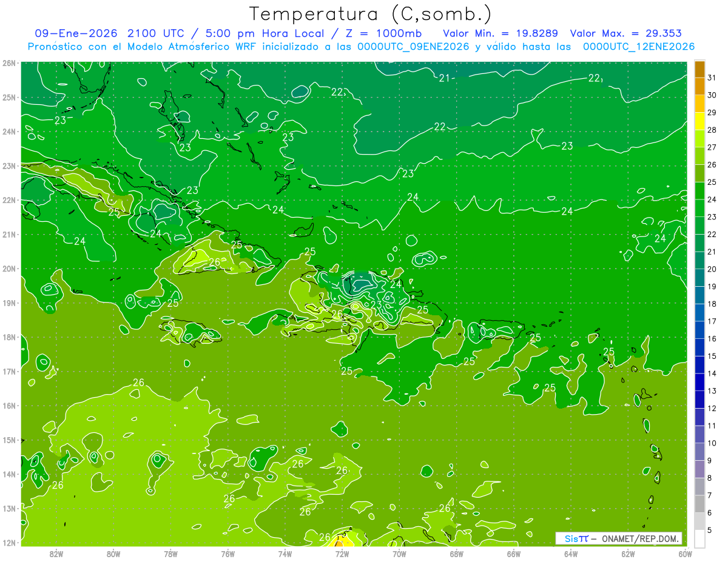
Task: Select the 66W longitude axis label
Action: click(514, 554)
